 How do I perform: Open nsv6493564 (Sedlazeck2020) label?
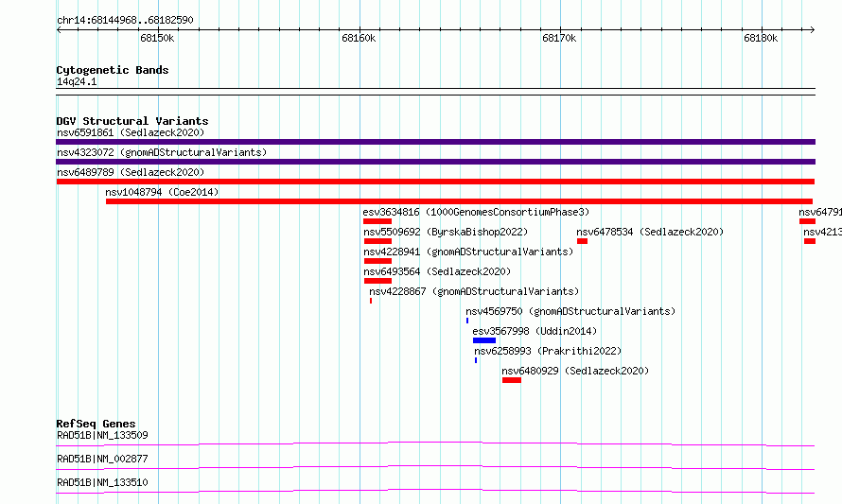click(x=437, y=271)
